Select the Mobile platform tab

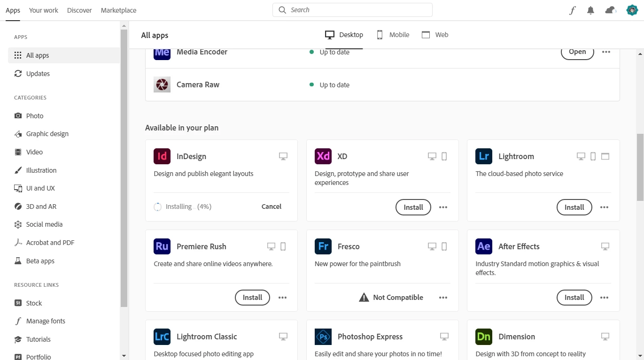(393, 35)
